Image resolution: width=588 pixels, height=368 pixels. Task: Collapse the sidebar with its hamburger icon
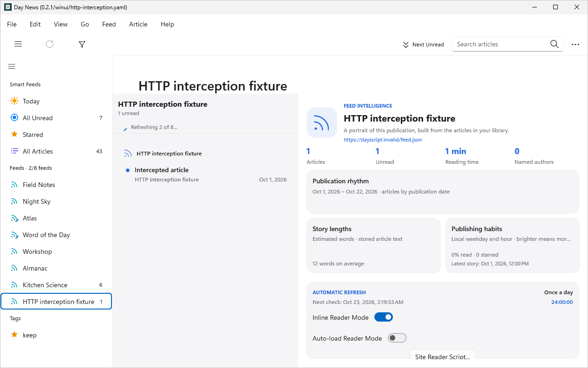12,66
